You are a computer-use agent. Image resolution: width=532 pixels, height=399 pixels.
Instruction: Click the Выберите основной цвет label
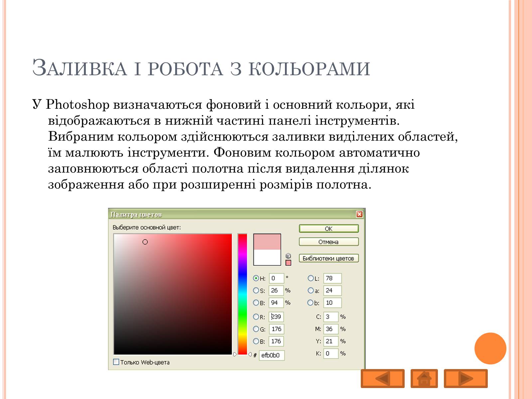tap(147, 227)
